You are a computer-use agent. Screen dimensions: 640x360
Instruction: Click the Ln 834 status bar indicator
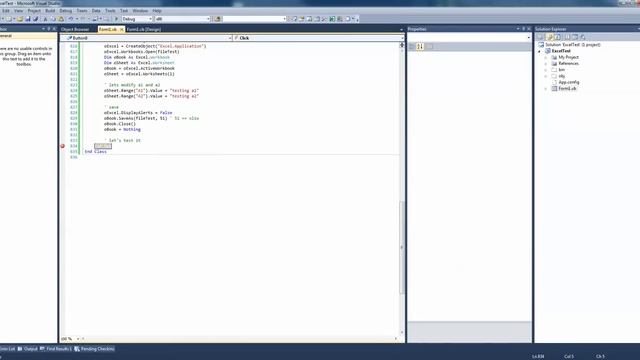click(538, 356)
